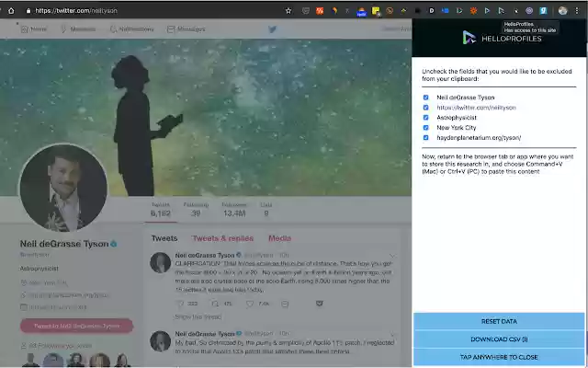Click the purple circle extension icon

[529, 11]
